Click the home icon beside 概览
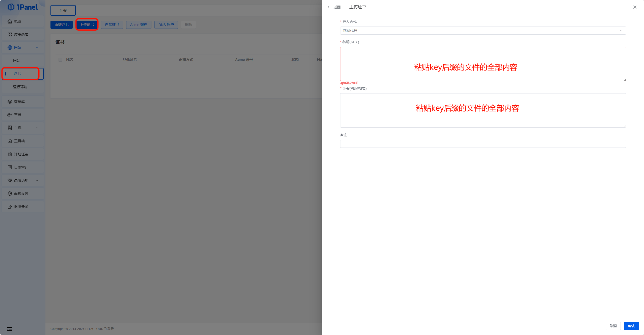644x335 pixels. (x=10, y=21)
